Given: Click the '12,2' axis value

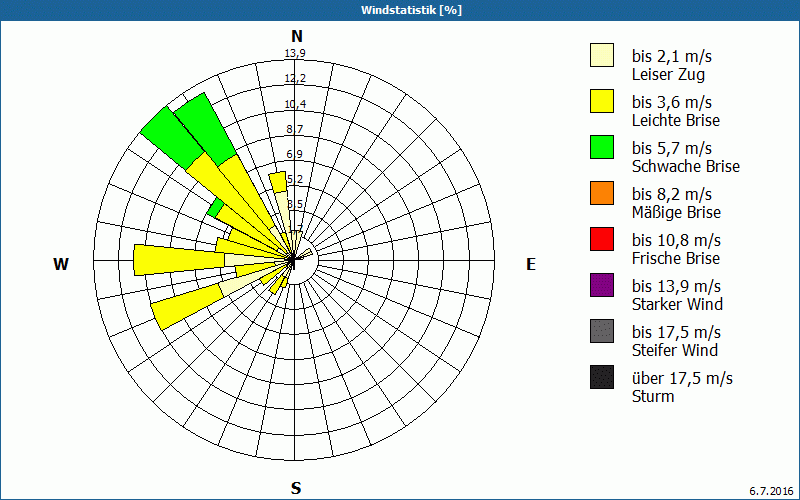Looking at the screenshot, I should pos(295,79).
